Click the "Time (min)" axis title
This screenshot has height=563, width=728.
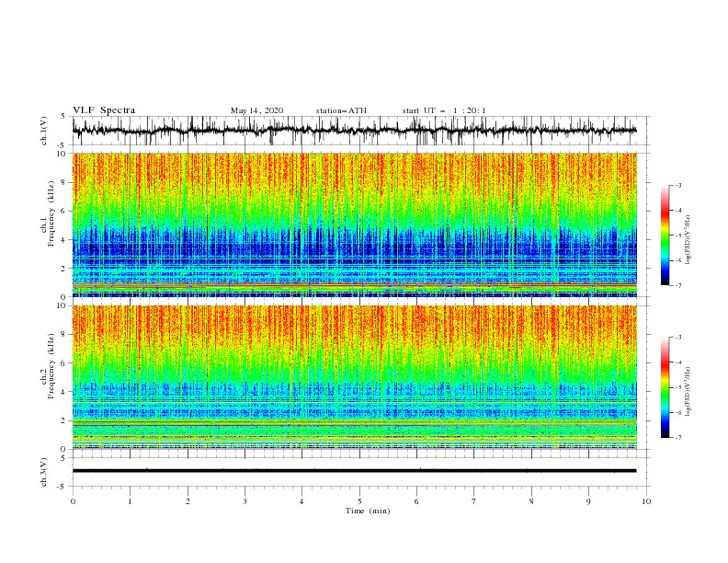point(368,511)
